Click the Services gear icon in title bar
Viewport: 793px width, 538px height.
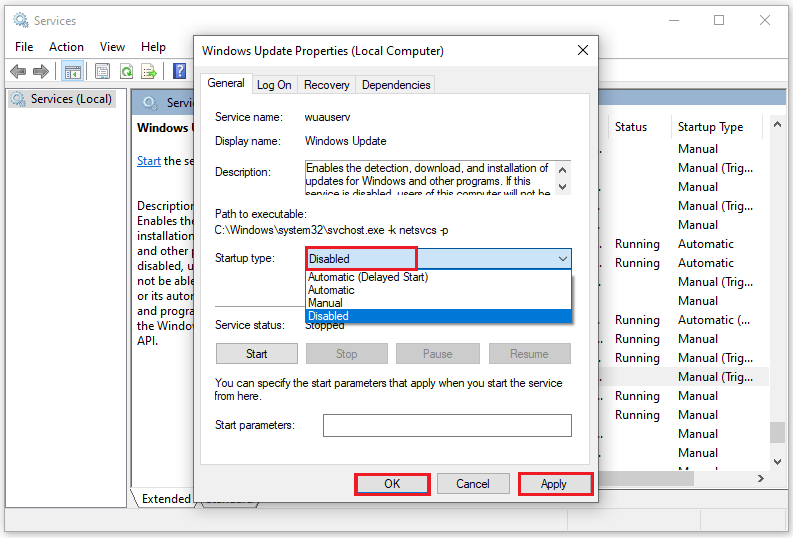pos(21,20)
